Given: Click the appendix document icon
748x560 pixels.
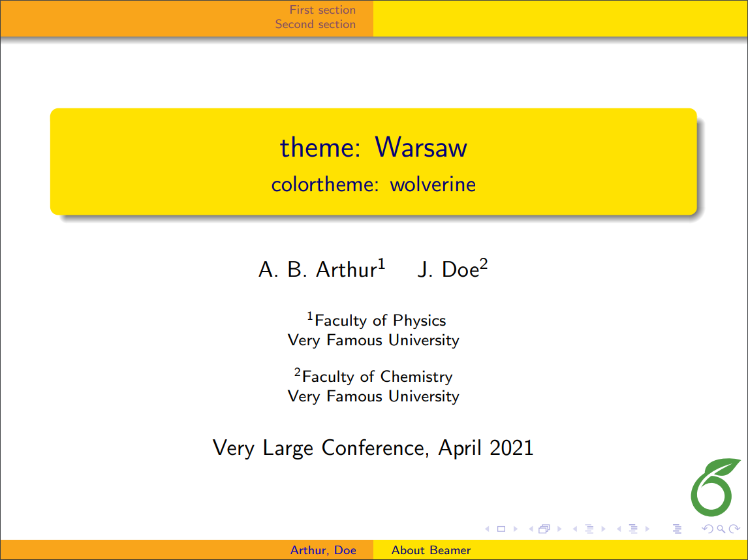Looking at the screenshot, I should [677, 529].
